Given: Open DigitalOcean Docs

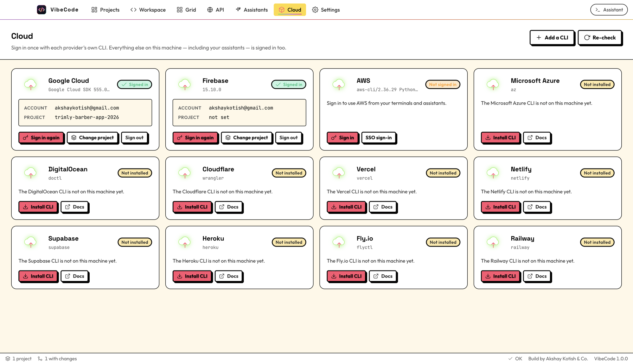Looking at the screenshot, I should 74,207.
